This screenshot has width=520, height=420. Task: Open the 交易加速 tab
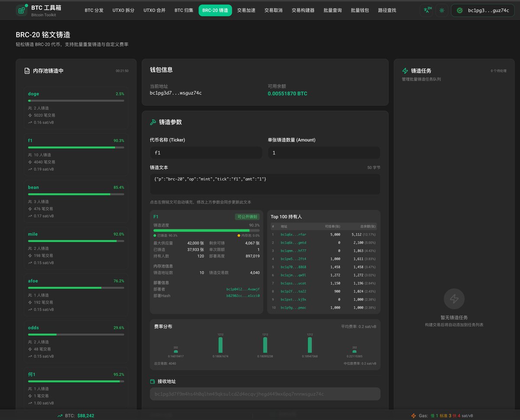[x=246, y=10]
